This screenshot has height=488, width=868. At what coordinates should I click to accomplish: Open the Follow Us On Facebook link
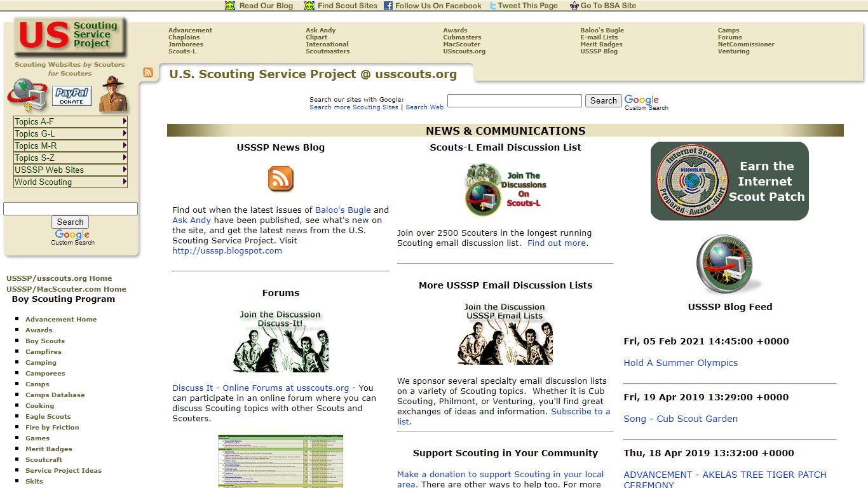click(x=438, y=6)
